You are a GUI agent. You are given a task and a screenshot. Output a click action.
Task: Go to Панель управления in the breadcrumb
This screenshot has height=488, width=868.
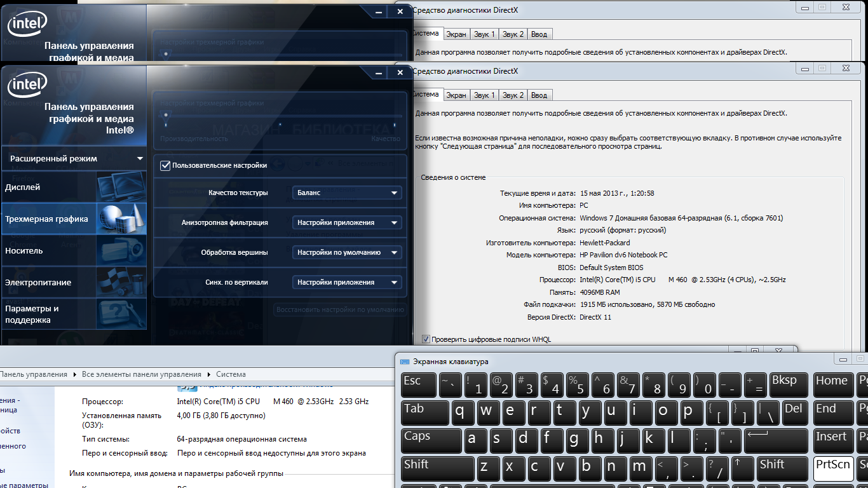coord(34,375)
